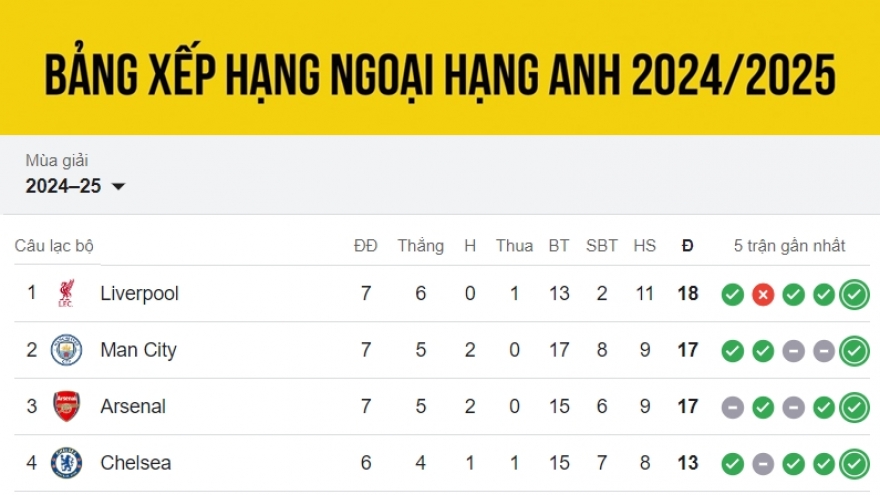Click the Chelsea club crest icon

[x=66, y=463]
